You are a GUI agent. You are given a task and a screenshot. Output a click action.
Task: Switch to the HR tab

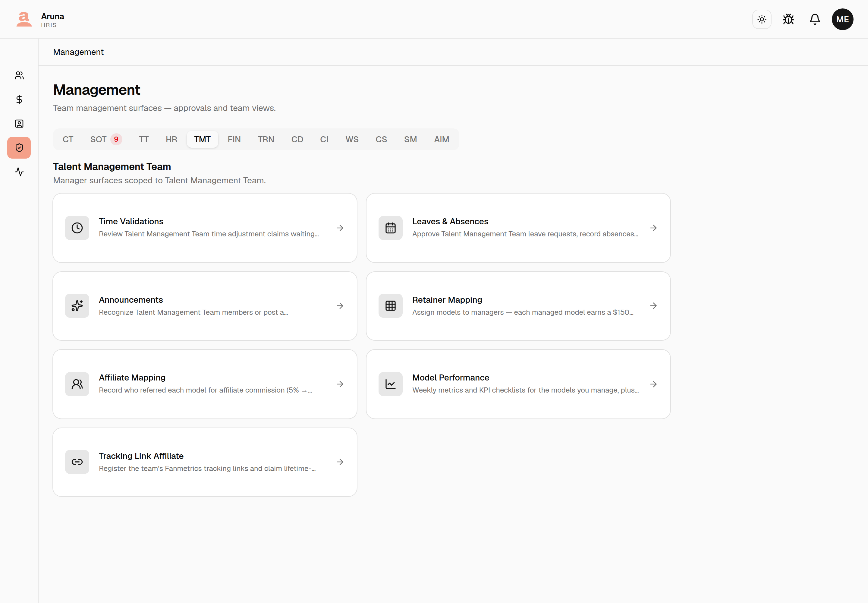(x=171, y=139)
